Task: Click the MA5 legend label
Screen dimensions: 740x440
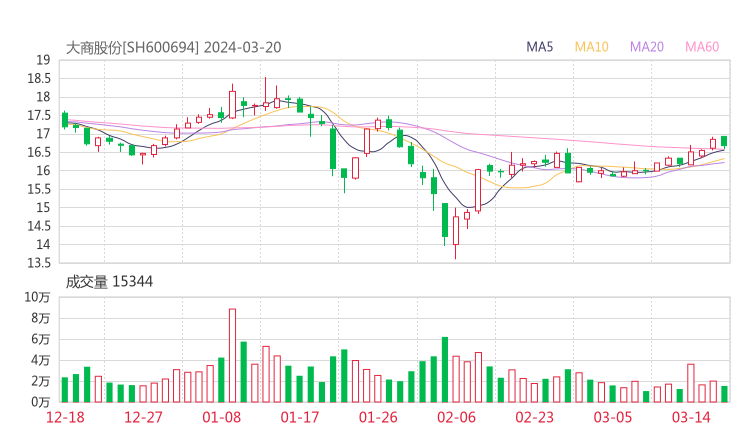Action: pos(539,47)
